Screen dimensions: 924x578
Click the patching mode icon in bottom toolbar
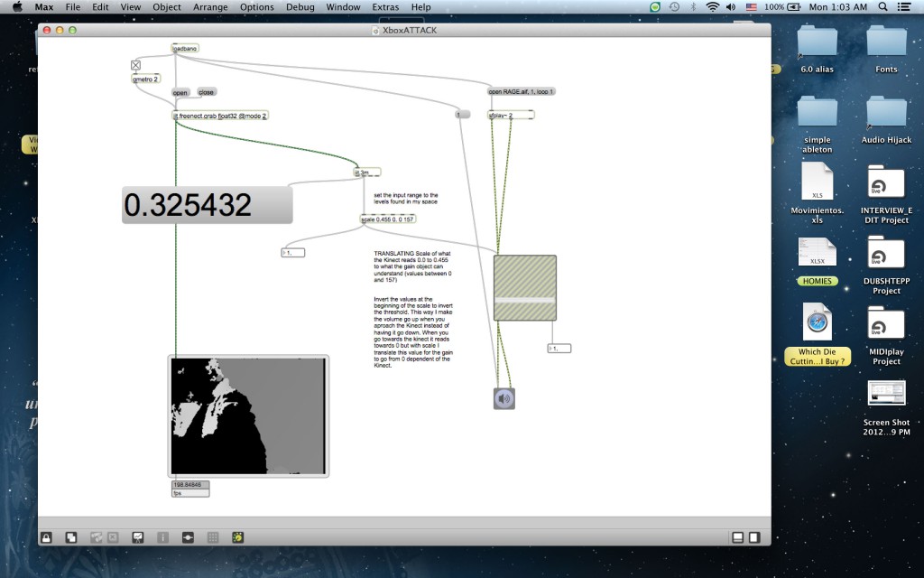coord(188,536)
